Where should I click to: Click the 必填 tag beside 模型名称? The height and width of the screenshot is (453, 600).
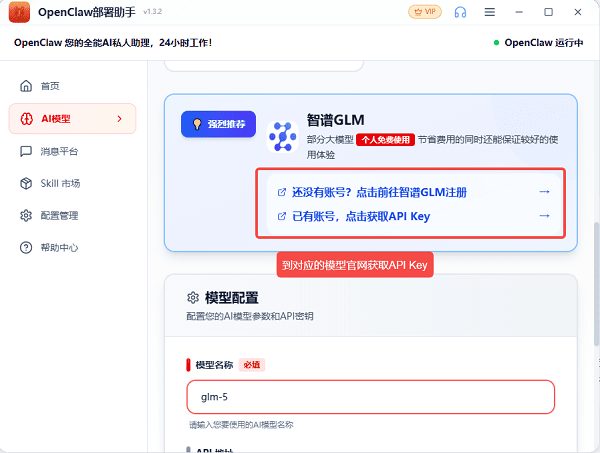click(x=251, y=365)
